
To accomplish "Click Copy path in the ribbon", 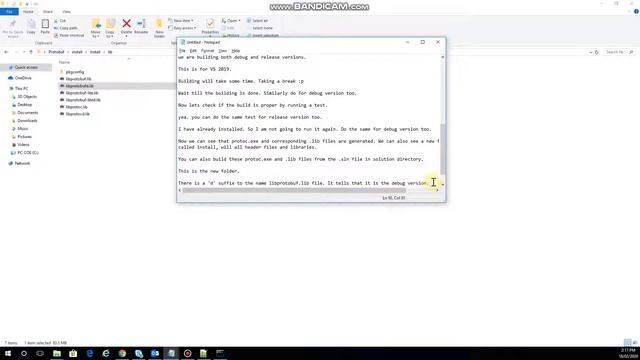I will [x=66, y=28].
